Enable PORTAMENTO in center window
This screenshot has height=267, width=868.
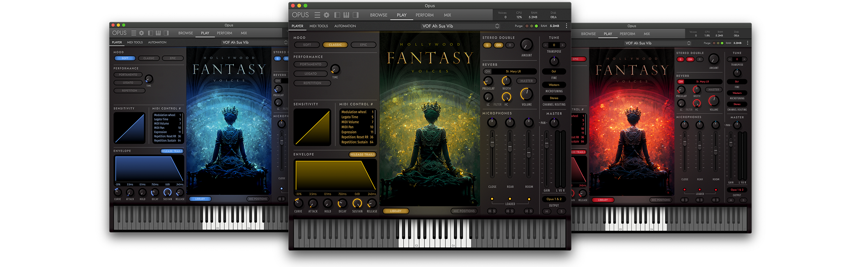[310, 64]
